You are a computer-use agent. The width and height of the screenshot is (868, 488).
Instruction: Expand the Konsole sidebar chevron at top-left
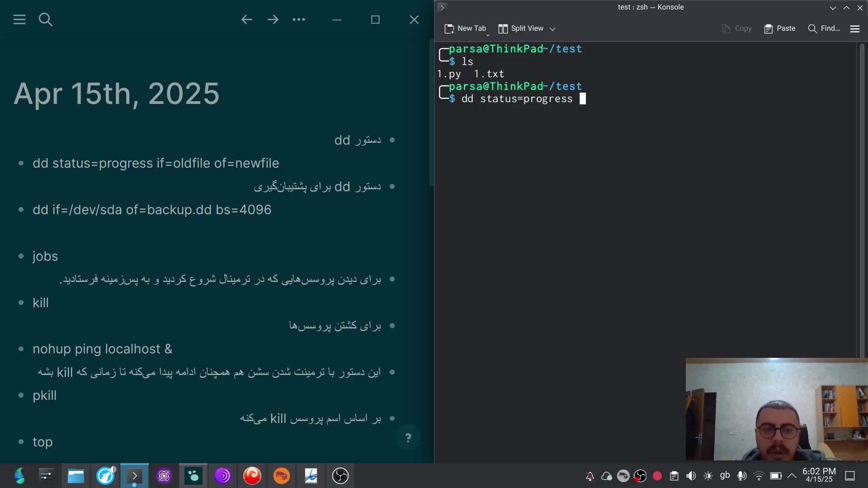443,7
